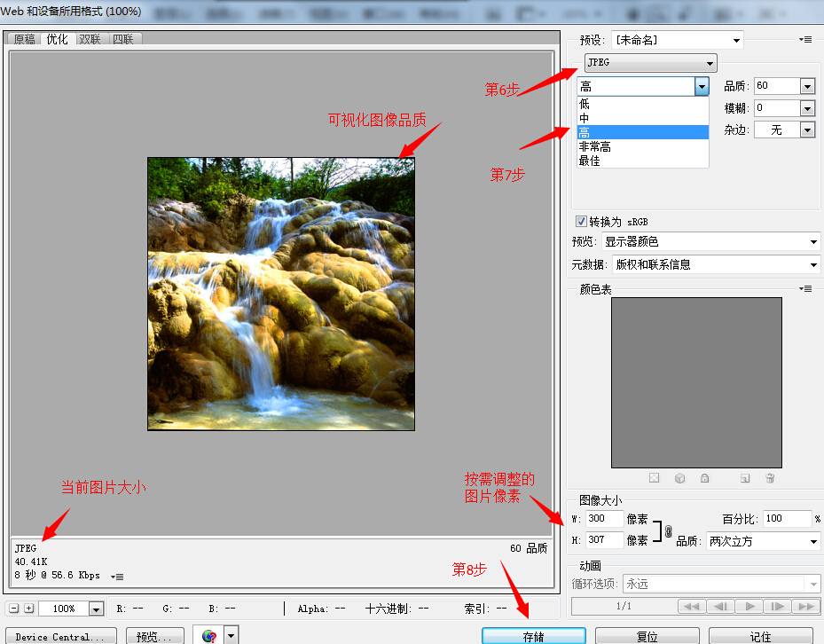Click the zoom out minus icon
824x644 pixels.
click(13, 609)
